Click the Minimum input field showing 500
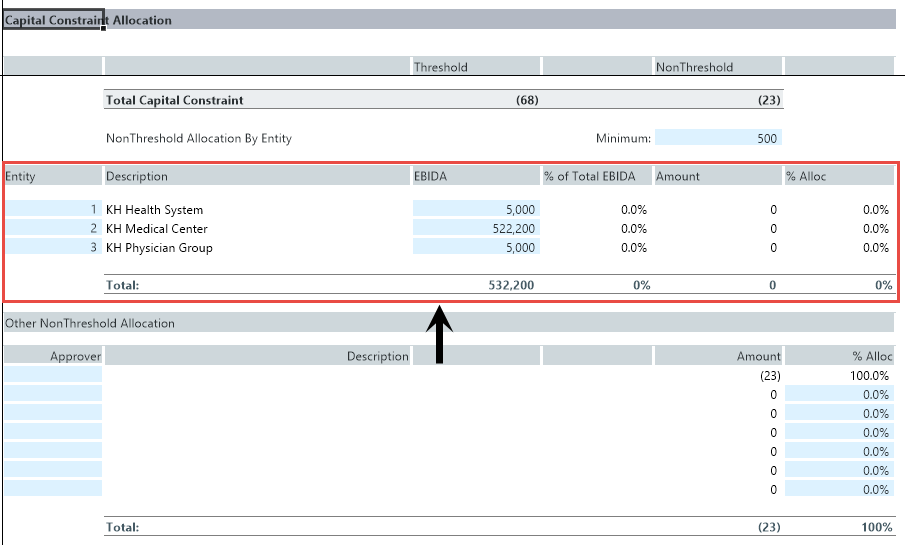The height and width of the screenshot is (545, 905). pyautogui.click(x=718, y=139)
